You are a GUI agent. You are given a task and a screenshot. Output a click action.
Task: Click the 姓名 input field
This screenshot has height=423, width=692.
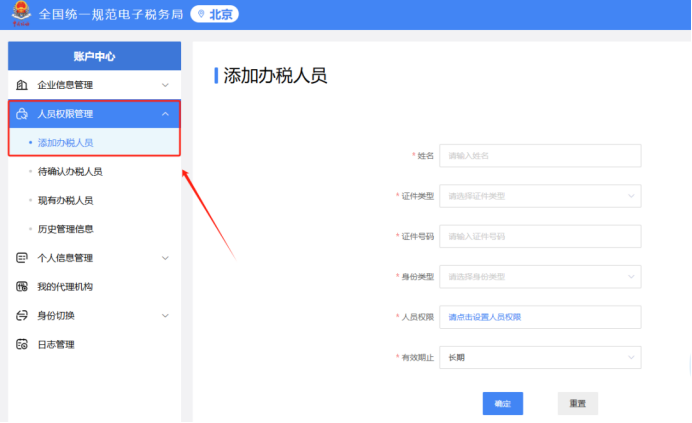[540, 156]
